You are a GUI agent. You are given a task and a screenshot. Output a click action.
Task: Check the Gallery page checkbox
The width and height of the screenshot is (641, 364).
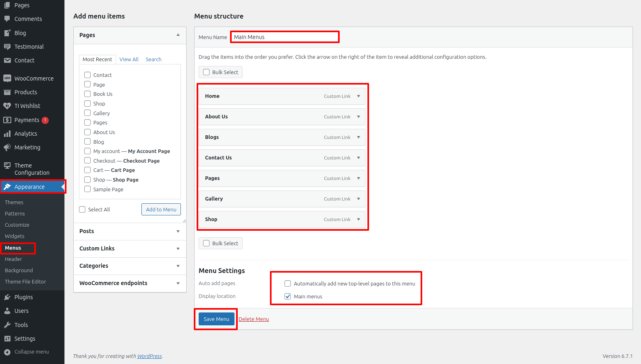coord(87,113)
